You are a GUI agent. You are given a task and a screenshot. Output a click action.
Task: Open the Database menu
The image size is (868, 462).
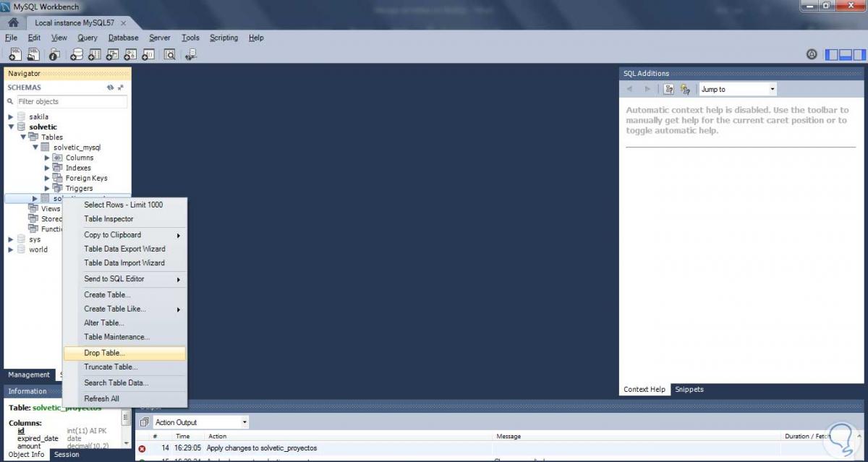pyautogui.click(x=124, y=38)
